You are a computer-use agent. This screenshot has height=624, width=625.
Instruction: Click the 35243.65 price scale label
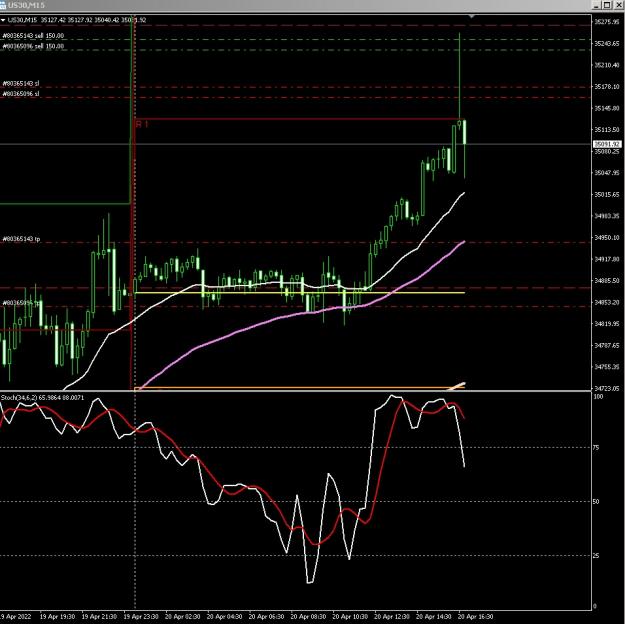[607, 43]
